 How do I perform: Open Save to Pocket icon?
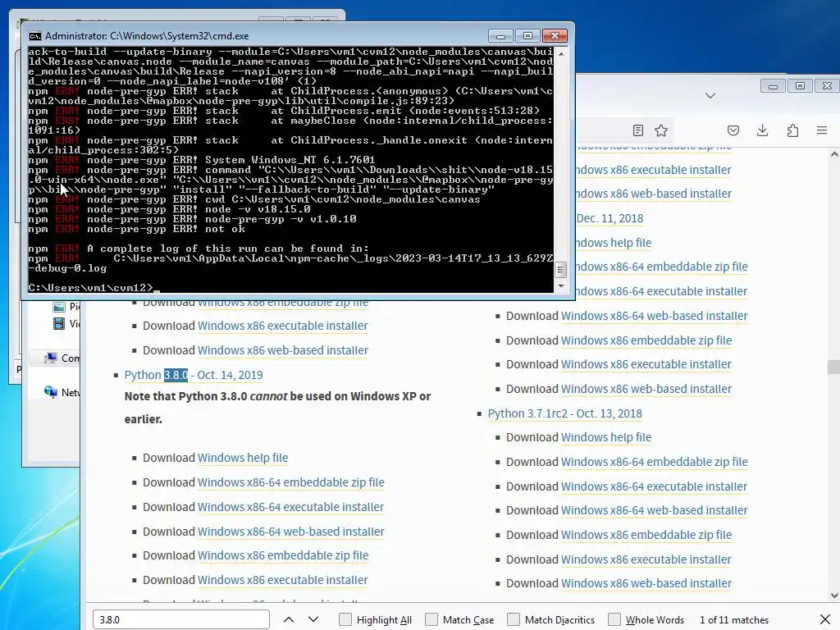click(733, 130)
